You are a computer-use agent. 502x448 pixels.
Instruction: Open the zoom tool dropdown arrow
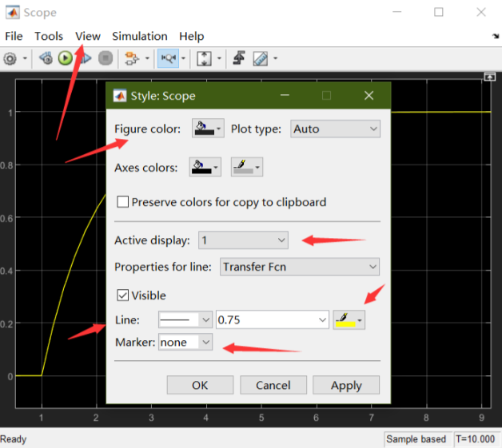183,58
